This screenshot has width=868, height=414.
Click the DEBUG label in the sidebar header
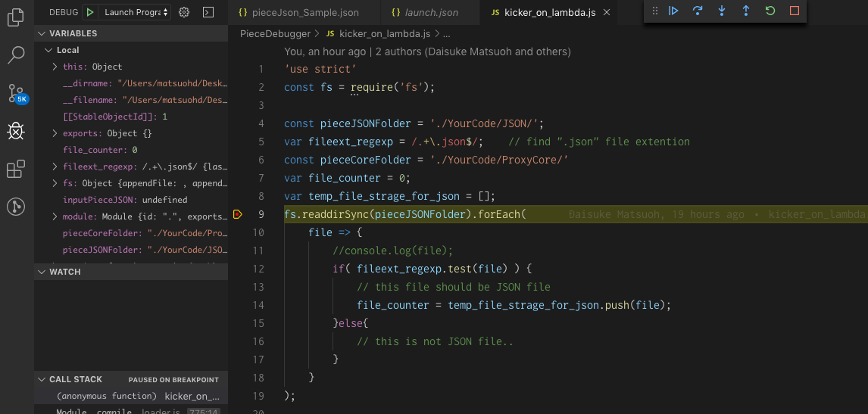[64, 12]
